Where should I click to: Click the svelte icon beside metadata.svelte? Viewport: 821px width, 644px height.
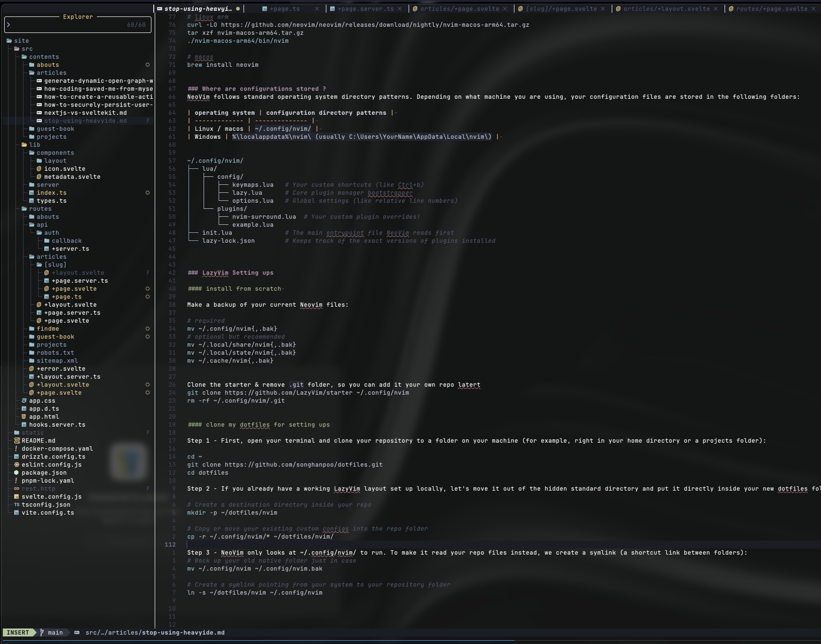[x=39, y=177]
